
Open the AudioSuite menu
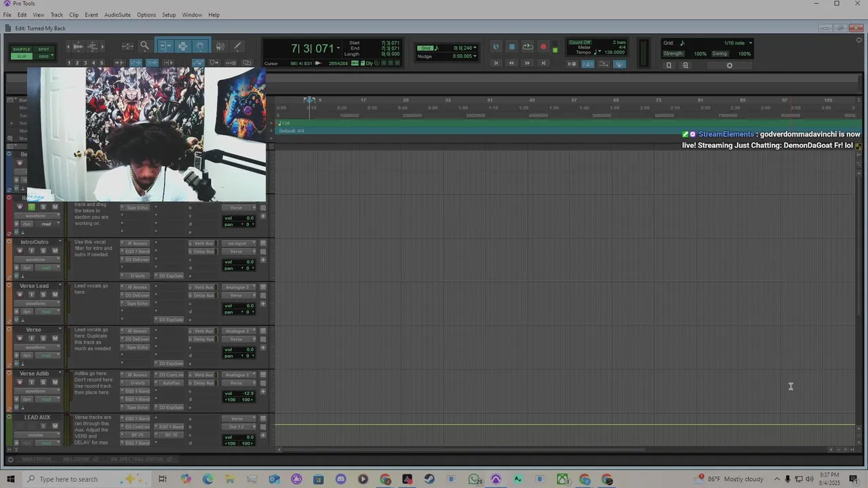coord(117,15)
